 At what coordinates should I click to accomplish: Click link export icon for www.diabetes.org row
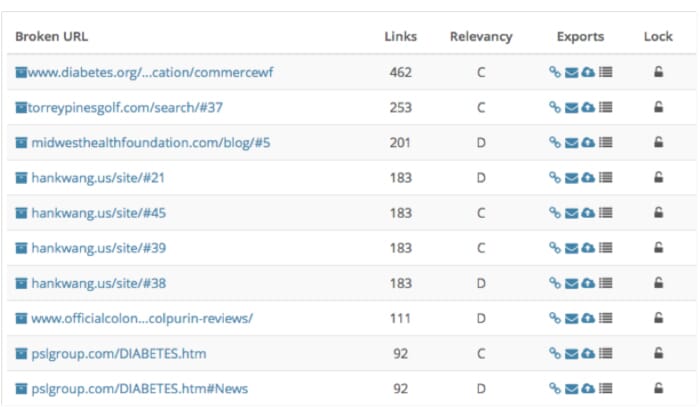(554, 72)
